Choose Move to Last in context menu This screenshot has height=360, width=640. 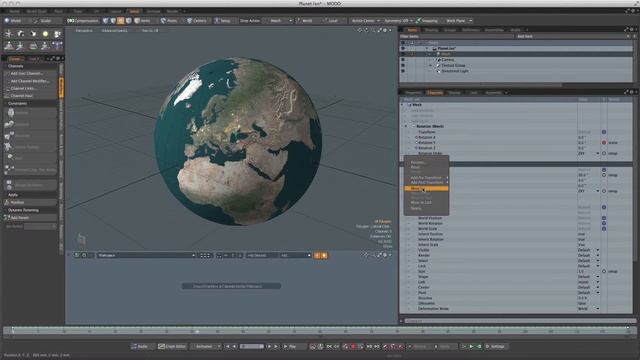(421, 202)
